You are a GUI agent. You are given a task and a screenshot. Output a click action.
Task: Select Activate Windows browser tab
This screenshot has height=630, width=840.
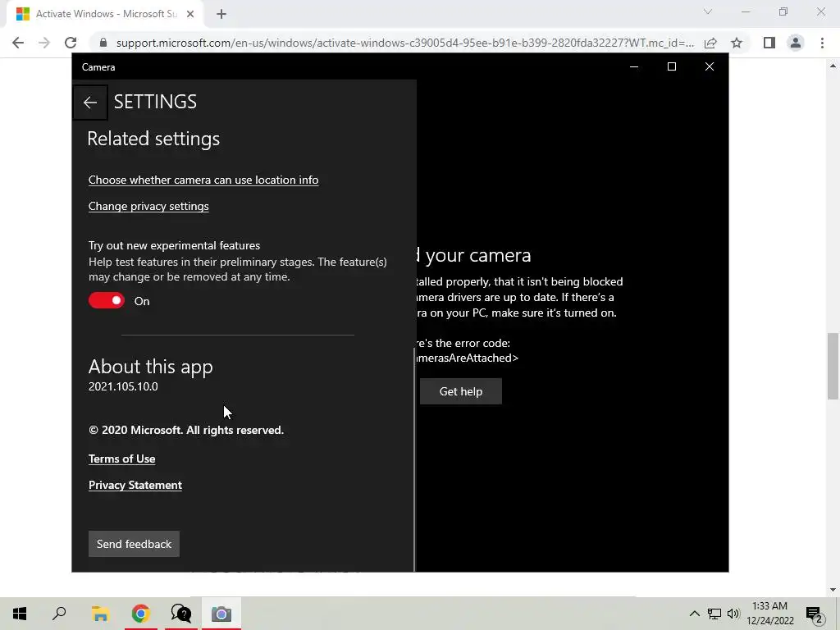[x=105, y=14]
